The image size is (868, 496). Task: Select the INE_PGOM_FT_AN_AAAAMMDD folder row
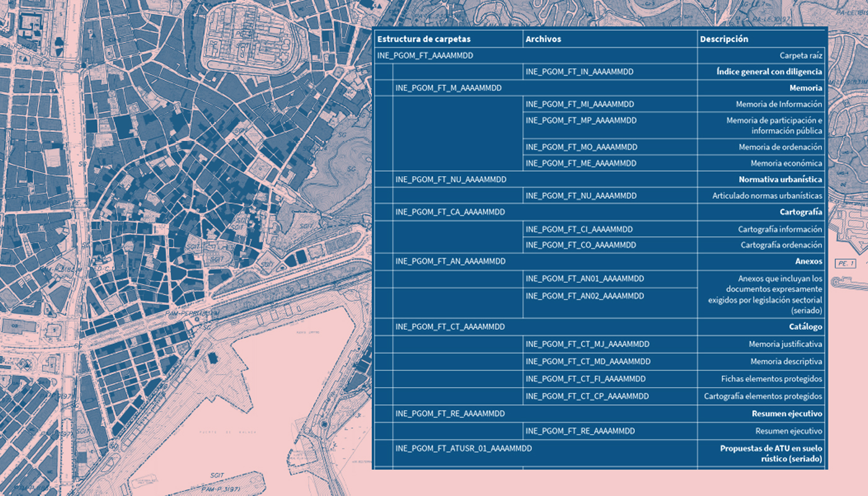[x=450, y=262]
